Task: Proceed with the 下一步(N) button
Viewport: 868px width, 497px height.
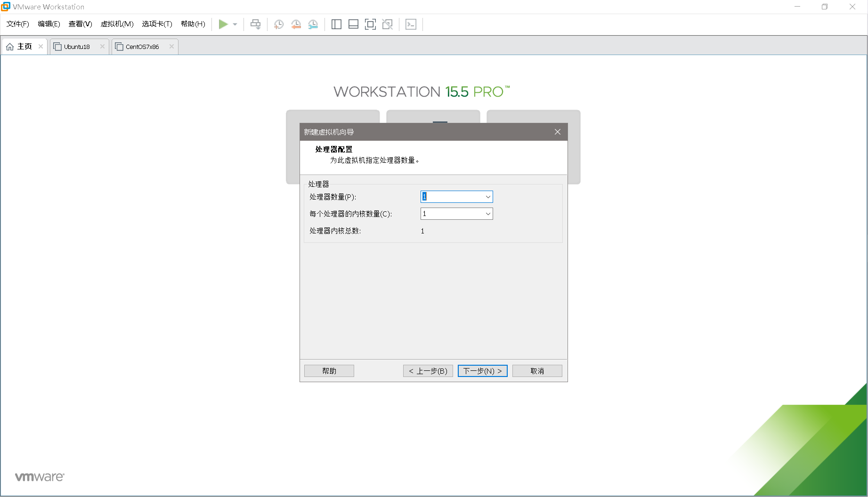Action: coord(483,371)
